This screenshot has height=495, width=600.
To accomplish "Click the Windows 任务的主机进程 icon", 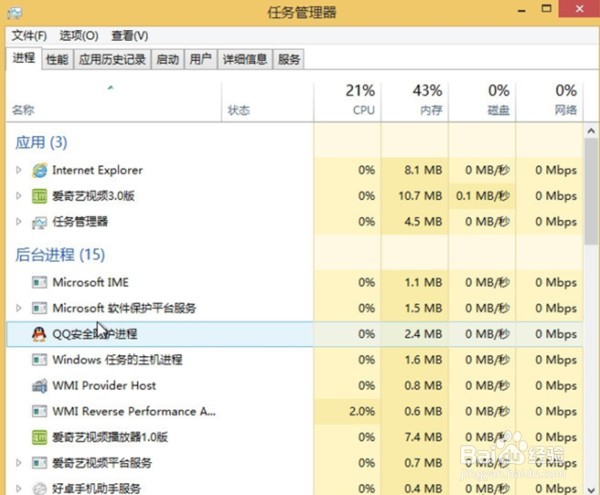I will tap(39, 360).
